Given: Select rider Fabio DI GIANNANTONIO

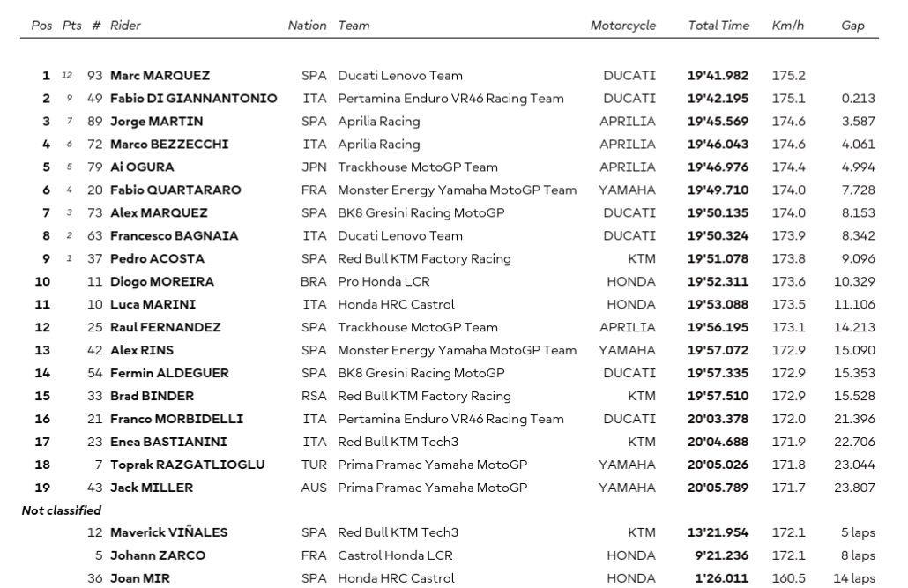Looking at the screenshot, I should [x=193, y=99].
